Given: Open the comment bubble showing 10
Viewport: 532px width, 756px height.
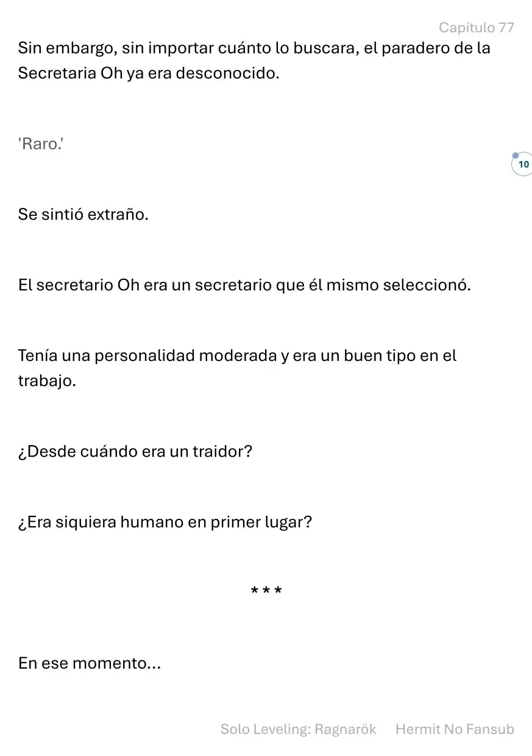Looking at the screenshot, I should tap(522, 164).
